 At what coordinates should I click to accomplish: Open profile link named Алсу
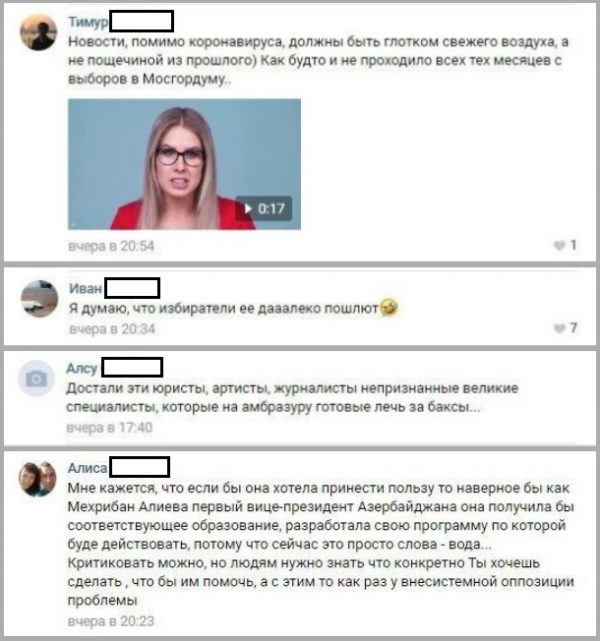click(82, 368)
